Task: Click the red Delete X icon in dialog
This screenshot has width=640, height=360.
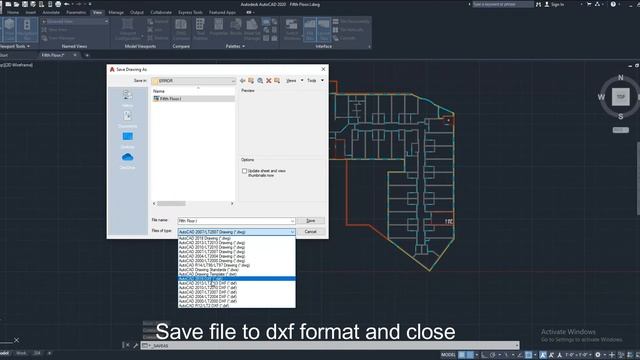Action: (269, 81)
